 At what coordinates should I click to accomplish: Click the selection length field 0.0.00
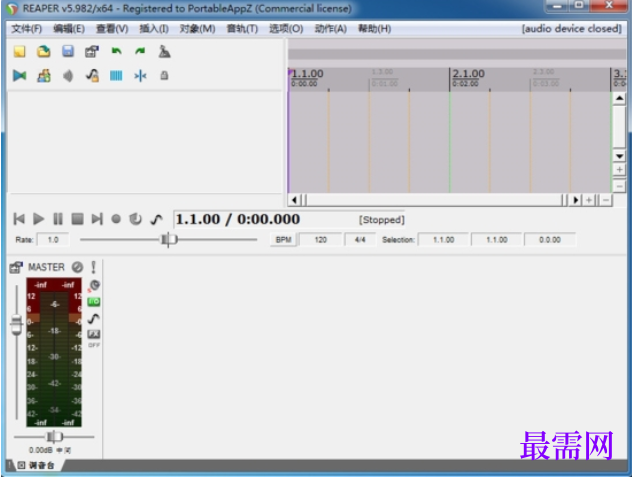tap(550, 240)
